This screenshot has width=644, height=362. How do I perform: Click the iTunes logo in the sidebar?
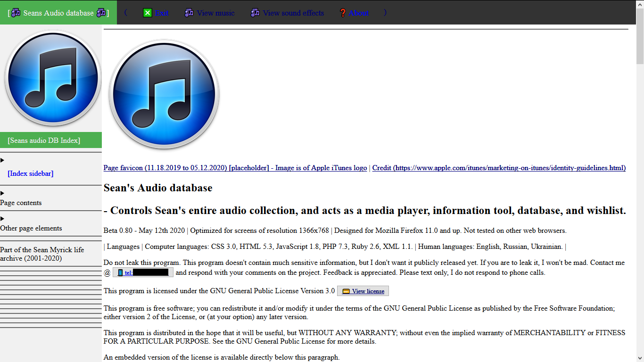[53, 78]
